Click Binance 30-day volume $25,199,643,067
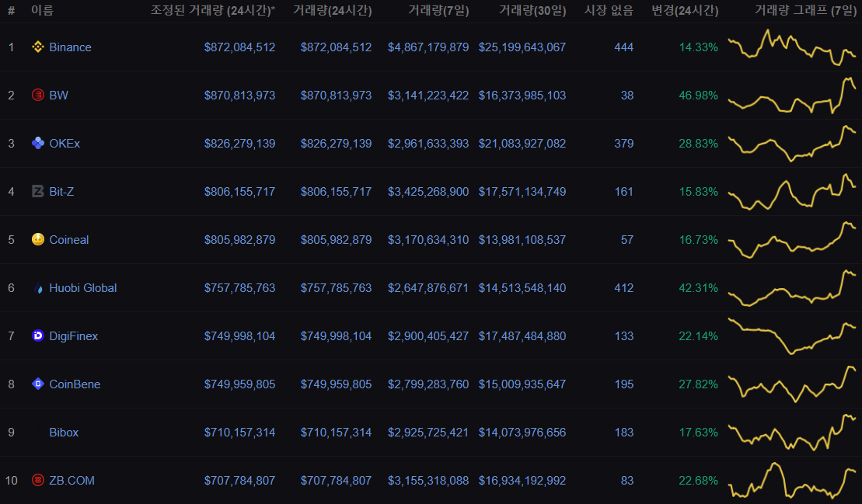This screenshot has height=504, width=862. tap(522, 47)
